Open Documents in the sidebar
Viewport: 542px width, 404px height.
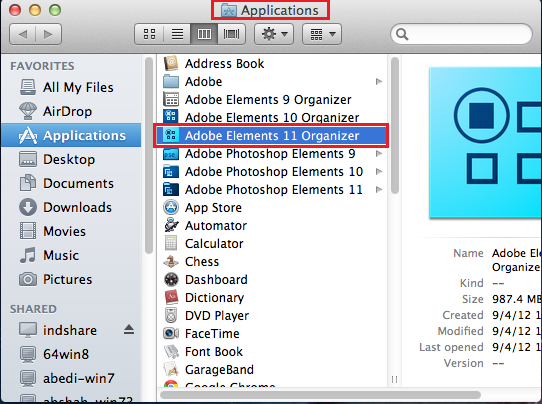click(71, 183)
